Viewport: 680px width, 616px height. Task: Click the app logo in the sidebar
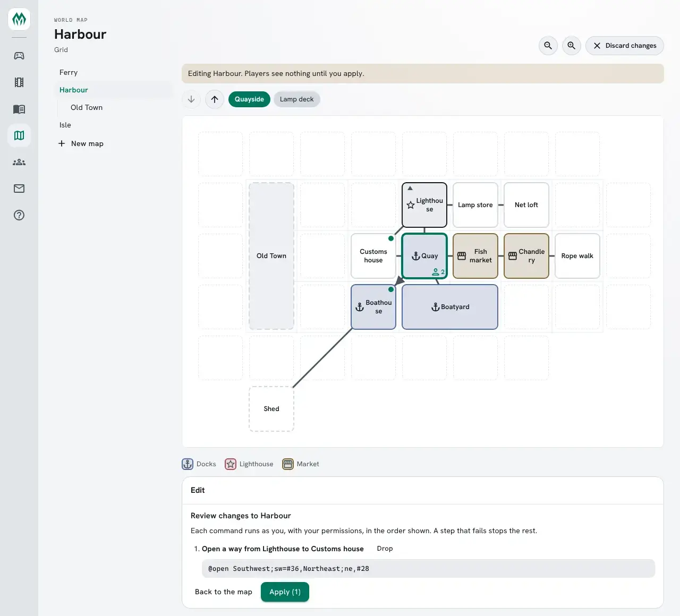point(19,19)
